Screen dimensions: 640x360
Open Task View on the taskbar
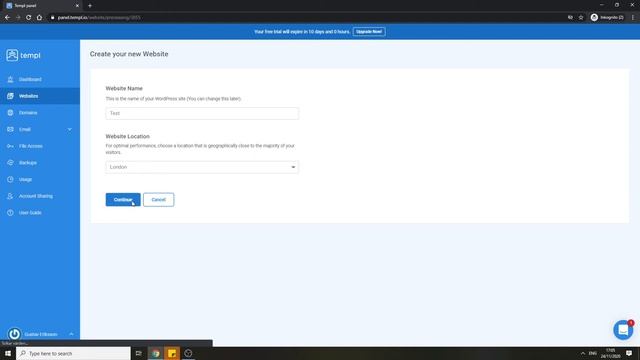(139, 353)
